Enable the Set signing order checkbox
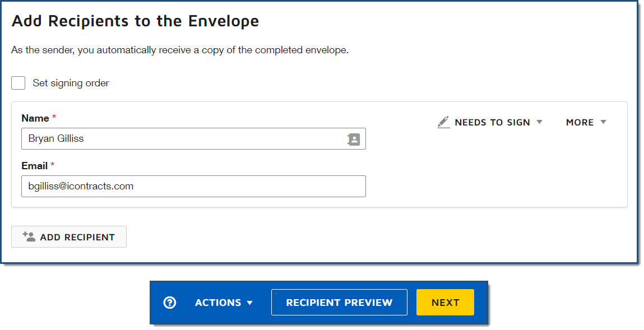644x330 pixels. point(18,83)
